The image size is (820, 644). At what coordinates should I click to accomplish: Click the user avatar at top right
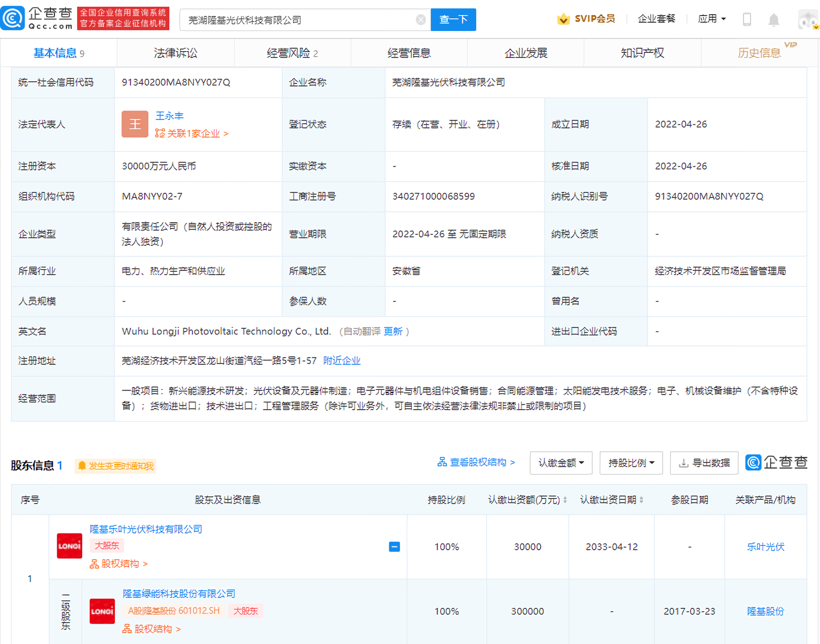808,20
